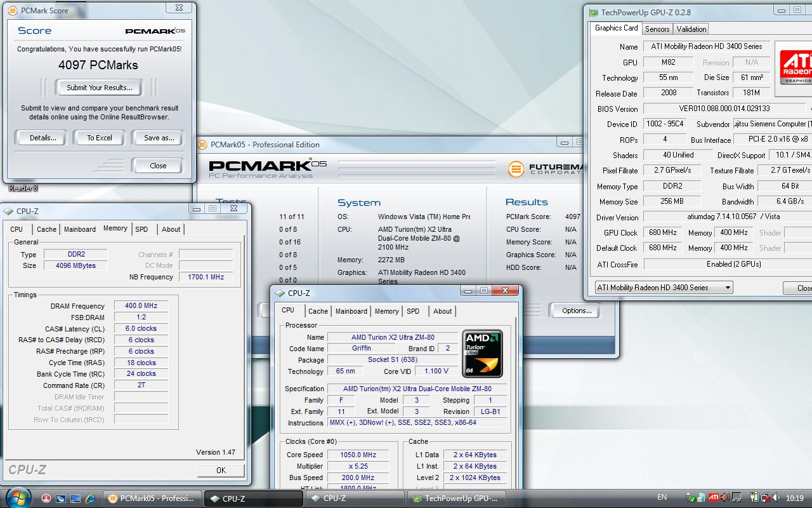812x508 pixels.
Task: Select Graphics Card tab in GPU-Z
Action: (x=617, y=28)
